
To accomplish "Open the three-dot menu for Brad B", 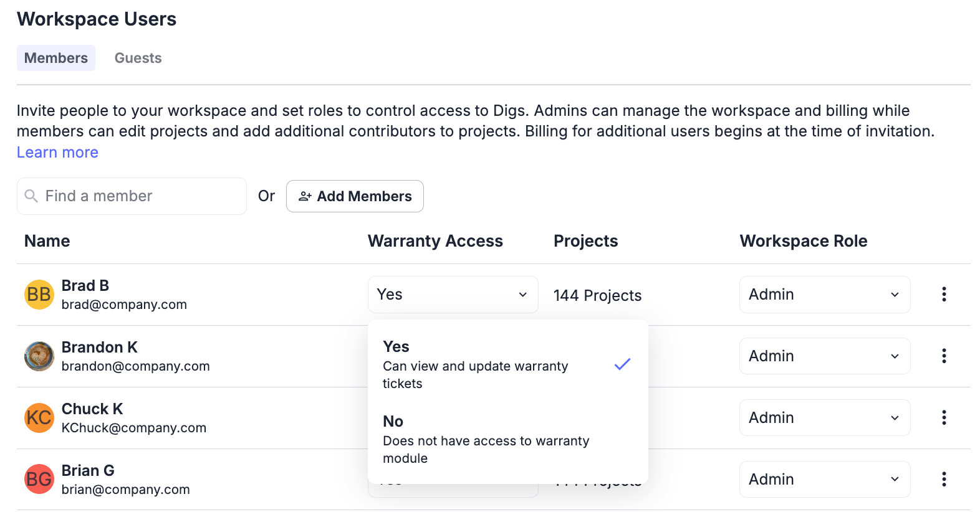I will pyautogui.click(x=944, y=294).
